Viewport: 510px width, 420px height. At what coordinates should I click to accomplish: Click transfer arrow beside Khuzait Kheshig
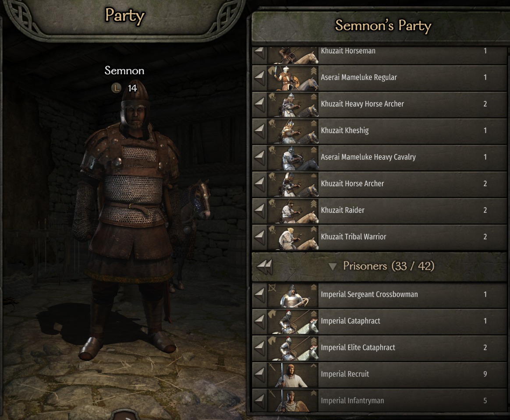259,131
